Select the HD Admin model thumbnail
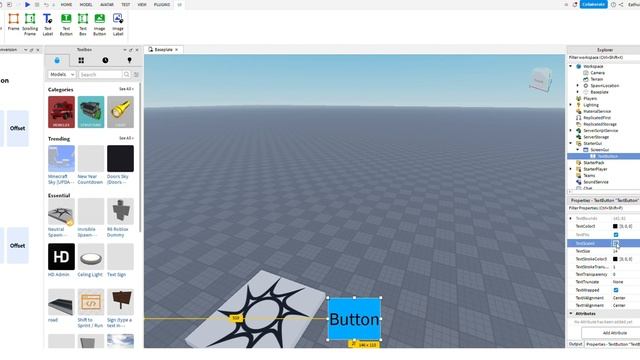 61,257
